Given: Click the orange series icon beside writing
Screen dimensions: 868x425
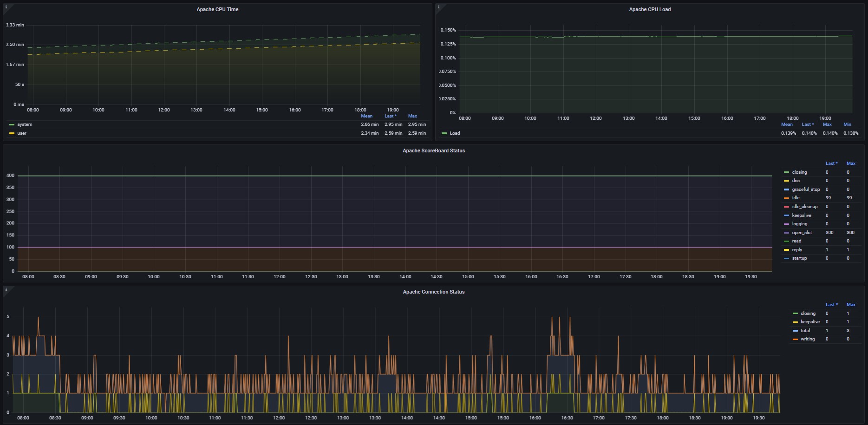Looking at the screenshot, I should [x=795, y=339].
